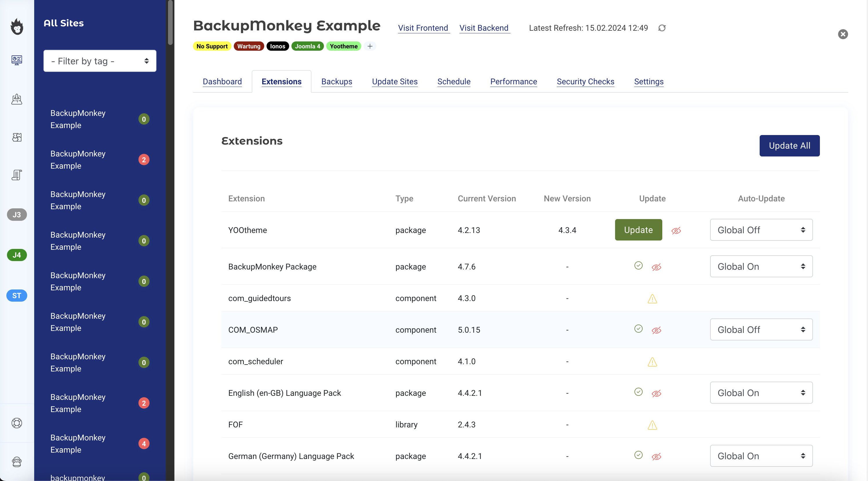868x481 pixels.
Task: Click the green Update button for YOOtheme
Action: [x=638, y=230]
